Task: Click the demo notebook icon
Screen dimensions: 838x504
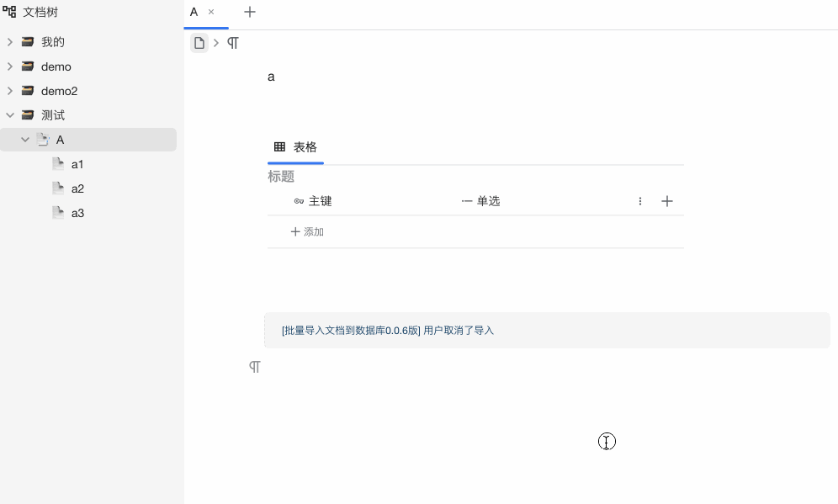Action: (28, 66)
